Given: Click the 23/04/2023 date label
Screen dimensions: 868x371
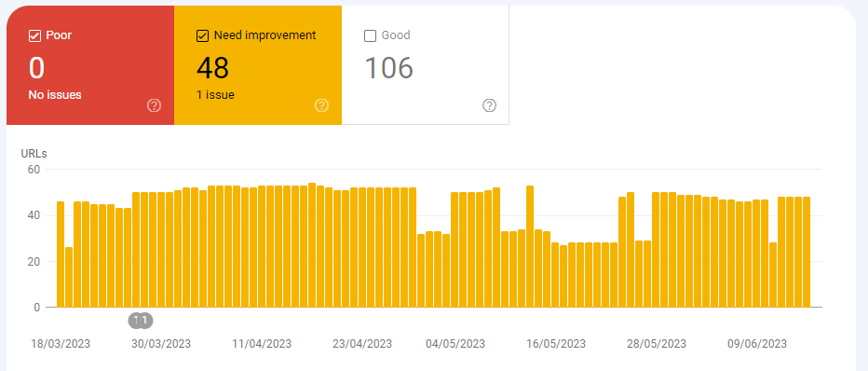Looking at the screenshot, I should (x=362, y=344).
